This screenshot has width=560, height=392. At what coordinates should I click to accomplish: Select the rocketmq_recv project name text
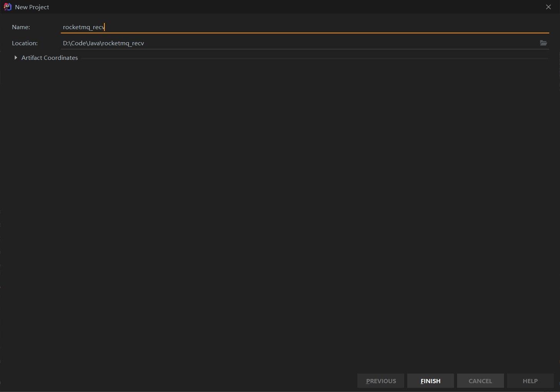[84, 27]
